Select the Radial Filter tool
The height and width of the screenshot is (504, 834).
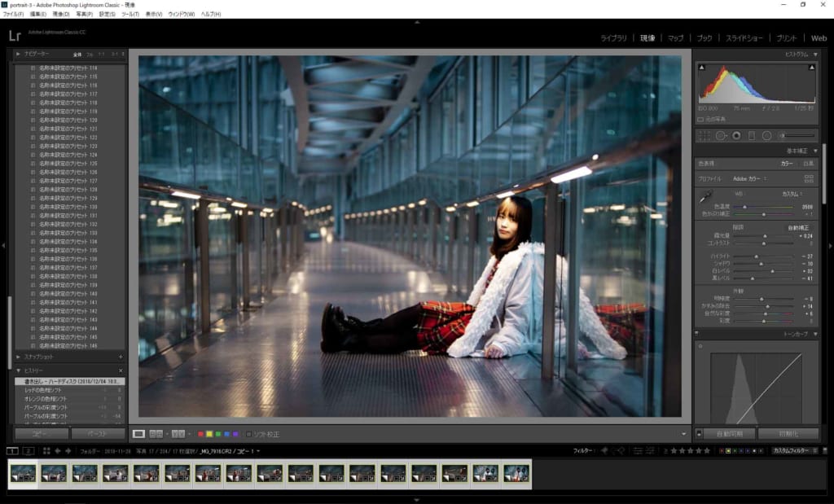point(766,136)
